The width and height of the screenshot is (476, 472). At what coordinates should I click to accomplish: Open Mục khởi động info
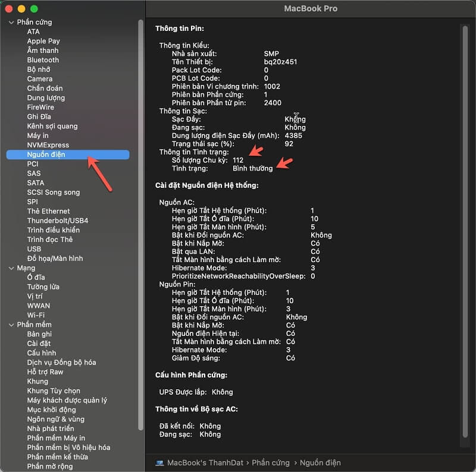click(51, 410)
